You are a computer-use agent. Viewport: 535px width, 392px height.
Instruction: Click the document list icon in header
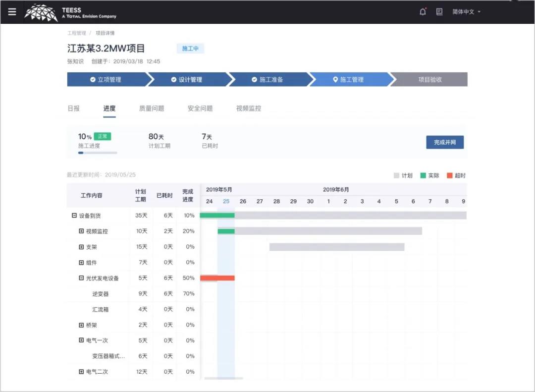point(439,12)
